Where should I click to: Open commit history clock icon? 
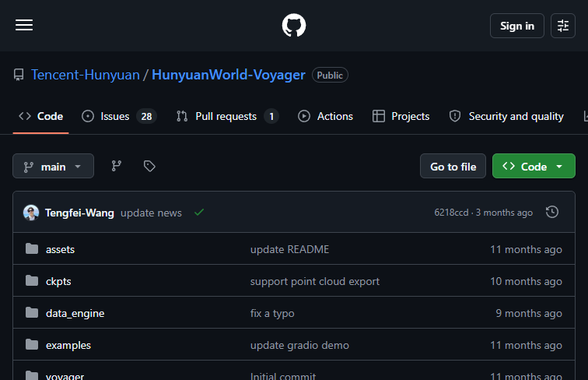click(x=552, y=212)
